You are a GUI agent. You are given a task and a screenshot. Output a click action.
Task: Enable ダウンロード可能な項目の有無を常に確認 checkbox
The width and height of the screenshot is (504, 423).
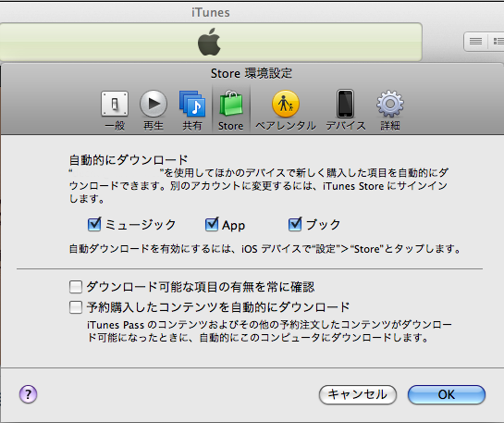point(76,287)
